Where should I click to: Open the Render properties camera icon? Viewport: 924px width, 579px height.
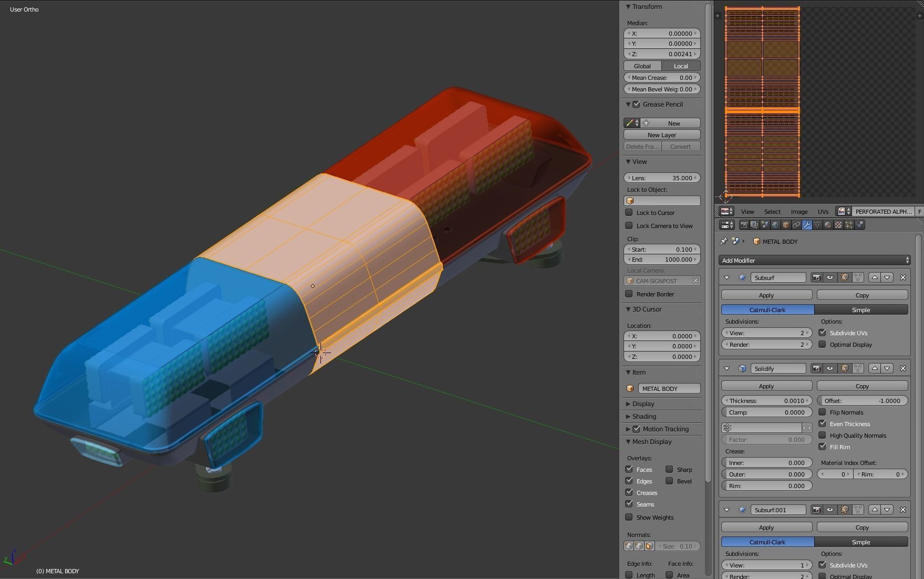[x=744, y=225]
